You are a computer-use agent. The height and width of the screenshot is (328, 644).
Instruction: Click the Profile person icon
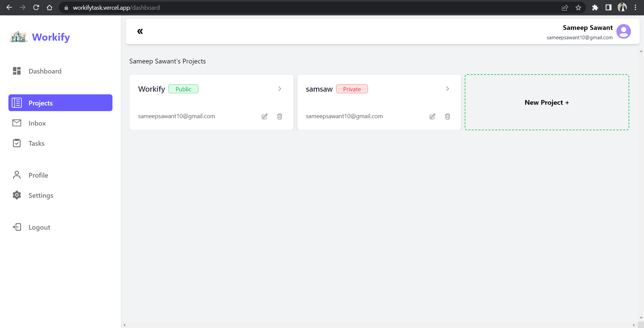(17, 175)
